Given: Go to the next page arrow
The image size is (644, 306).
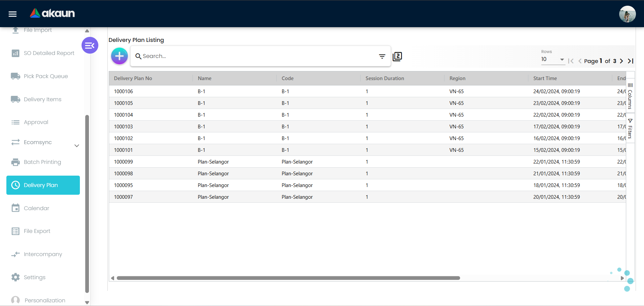Looking at the screenshot, I should pyautogui.click(x=622, y=61).
